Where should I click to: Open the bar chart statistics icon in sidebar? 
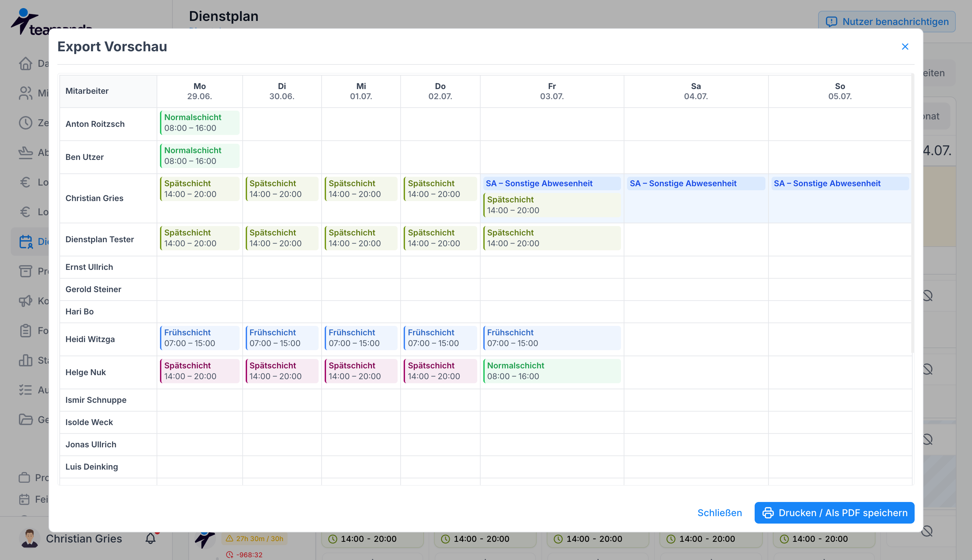(x=26, y=360)
